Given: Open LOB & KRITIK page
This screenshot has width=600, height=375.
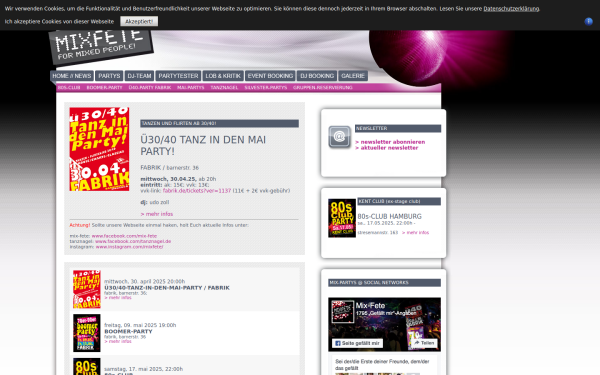Looking at the screenshot, I should coord(223,76).
